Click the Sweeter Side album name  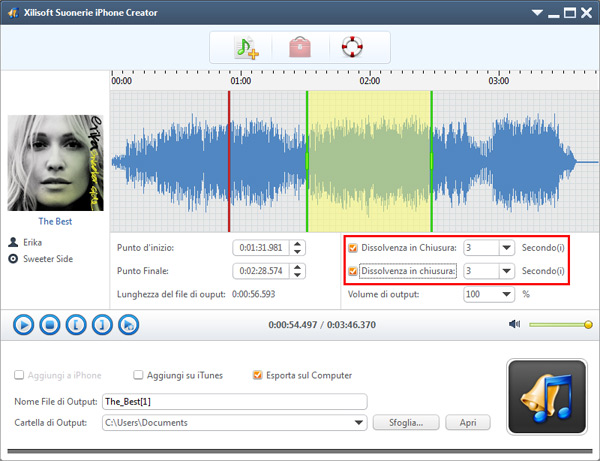(48, 259)
